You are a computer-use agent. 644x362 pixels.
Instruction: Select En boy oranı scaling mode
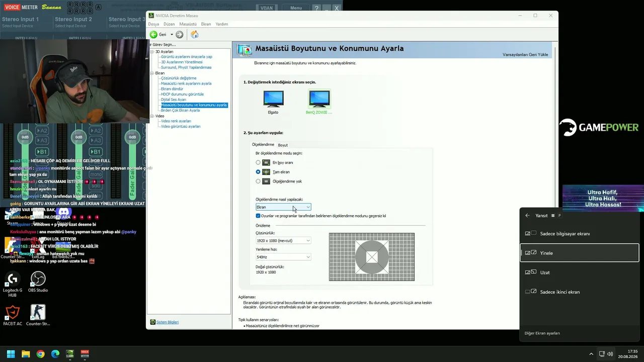[258, 162]
